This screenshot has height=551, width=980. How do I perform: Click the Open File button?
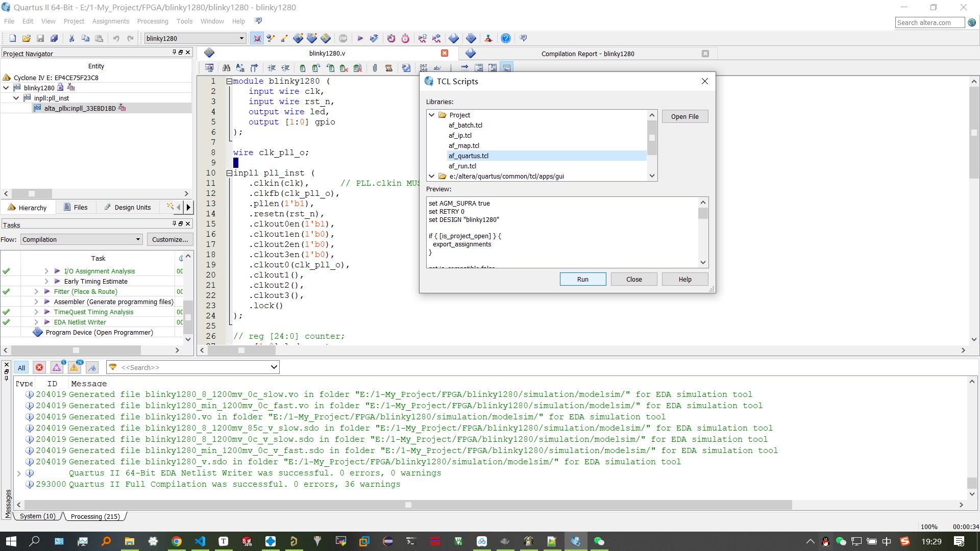click(x=684, y=116)
